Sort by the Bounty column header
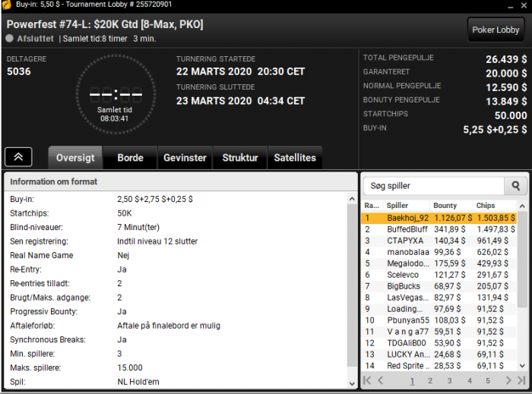The height and width of the screenshot is (394, 532). [x=451, y=206]
